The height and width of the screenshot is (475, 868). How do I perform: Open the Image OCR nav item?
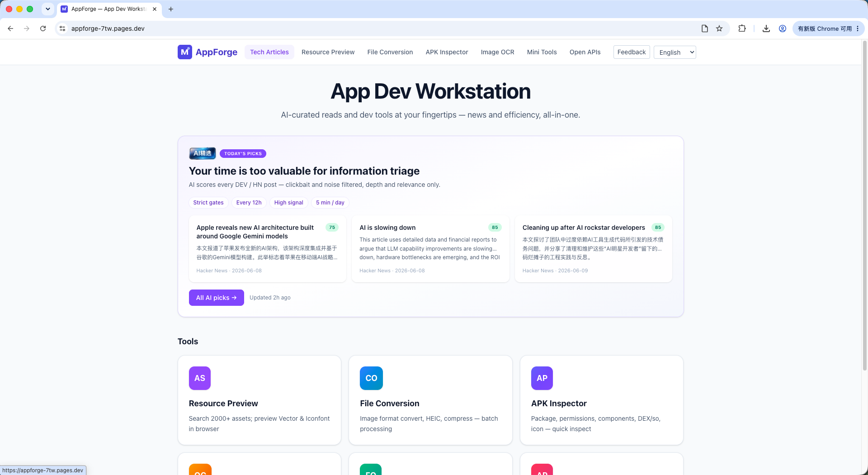[497, 52]
